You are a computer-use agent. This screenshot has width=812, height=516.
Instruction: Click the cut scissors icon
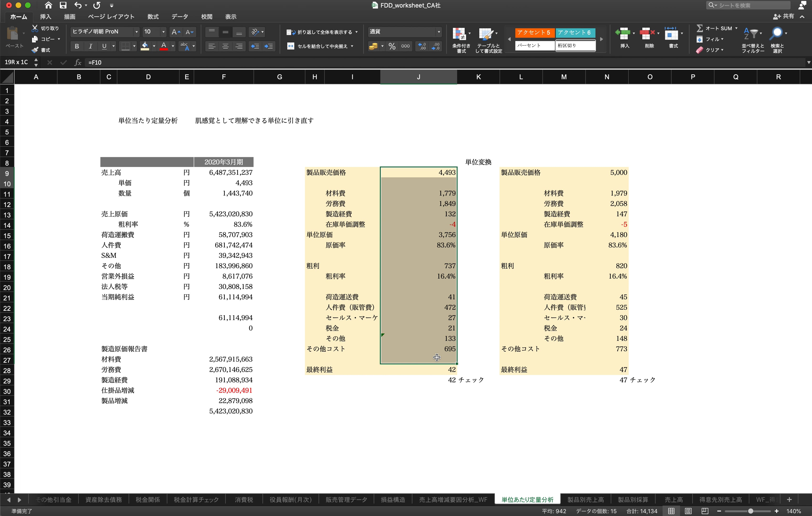click(35, 28)
